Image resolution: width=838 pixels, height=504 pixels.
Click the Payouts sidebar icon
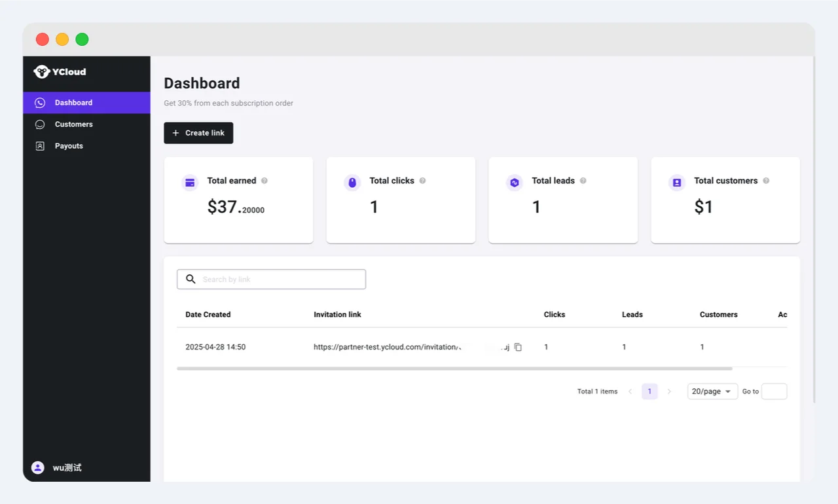click(x=40, y=146)
